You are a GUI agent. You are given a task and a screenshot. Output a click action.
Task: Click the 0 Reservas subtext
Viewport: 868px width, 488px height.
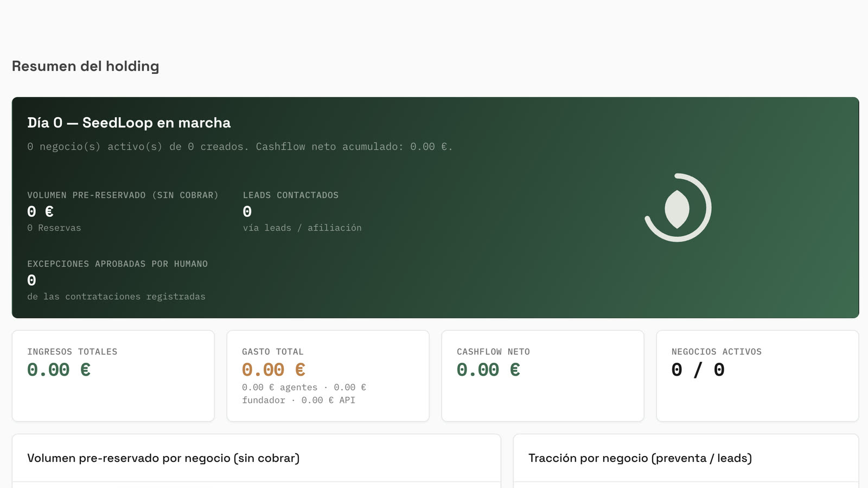point(54,228)
